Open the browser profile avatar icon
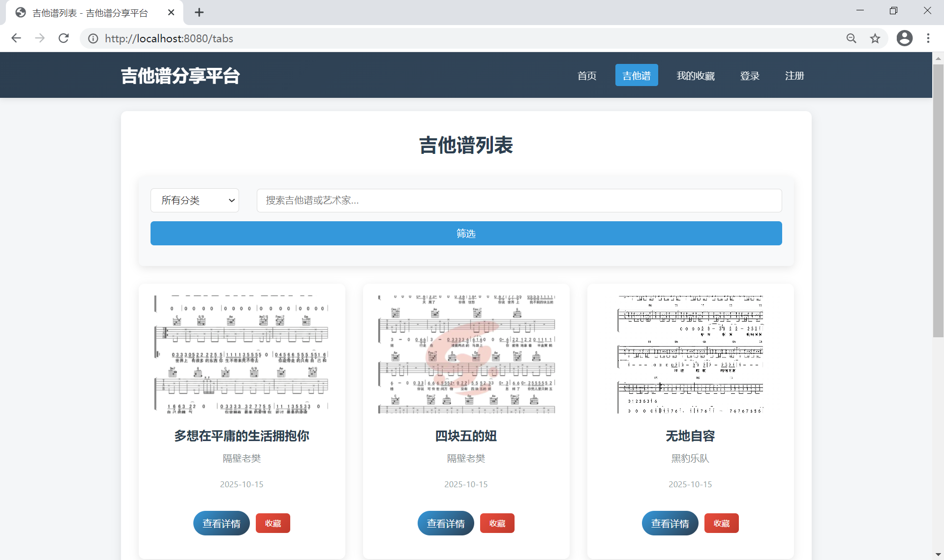944x560 pixels. tap(904, 38)
